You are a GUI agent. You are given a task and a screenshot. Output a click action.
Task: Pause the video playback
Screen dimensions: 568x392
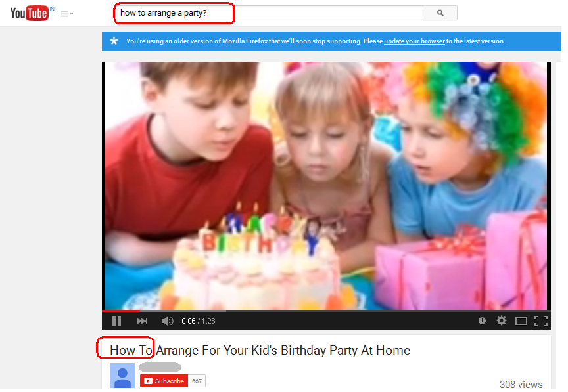[x=116, y=321]
